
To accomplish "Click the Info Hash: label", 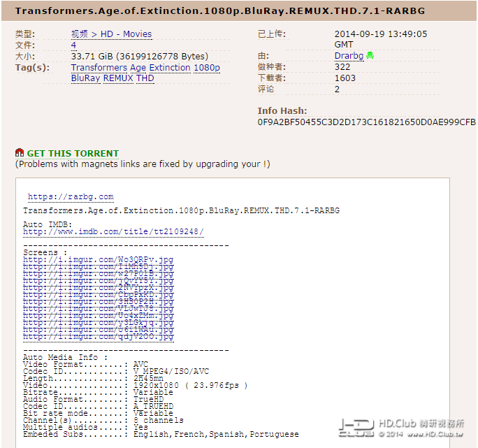I will coord(282,111).
